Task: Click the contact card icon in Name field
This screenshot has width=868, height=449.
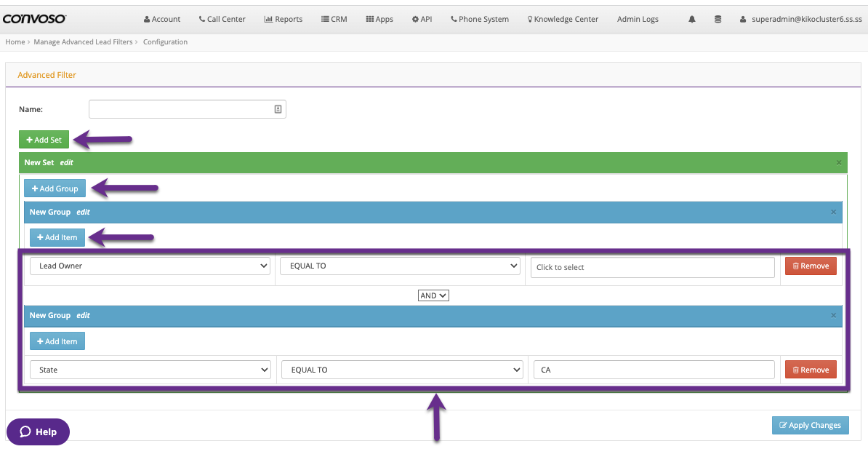Action: tap(278, 109)
